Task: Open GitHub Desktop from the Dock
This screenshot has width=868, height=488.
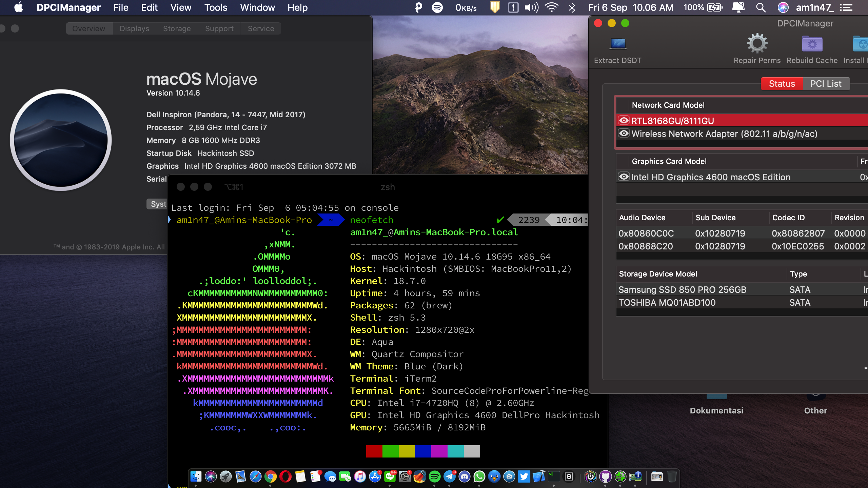Action: (605, 476)
